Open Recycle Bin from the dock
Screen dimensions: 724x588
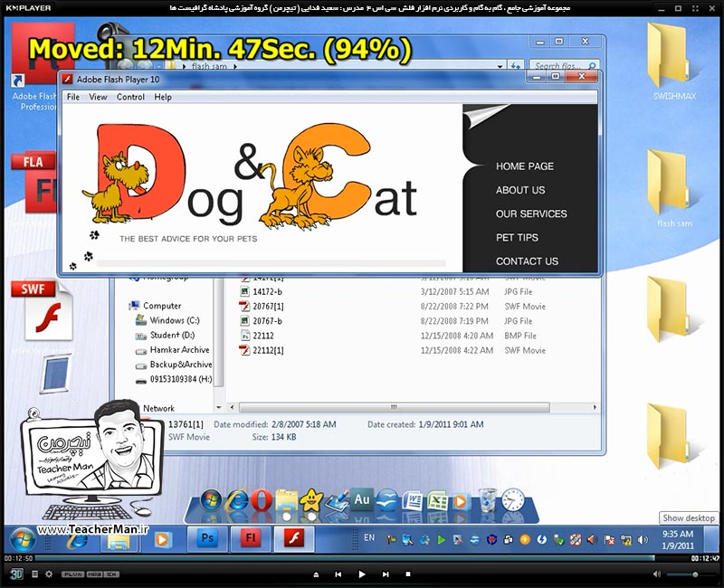[x=488, y=500]
